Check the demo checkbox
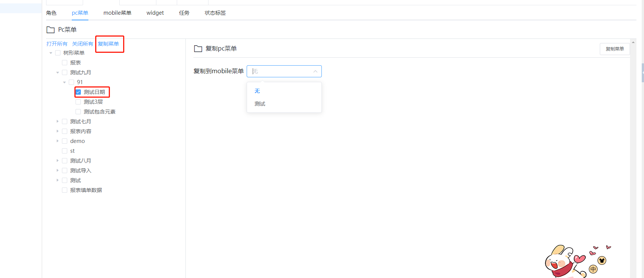This screenshot has height=278, width=644. point(65,141)
